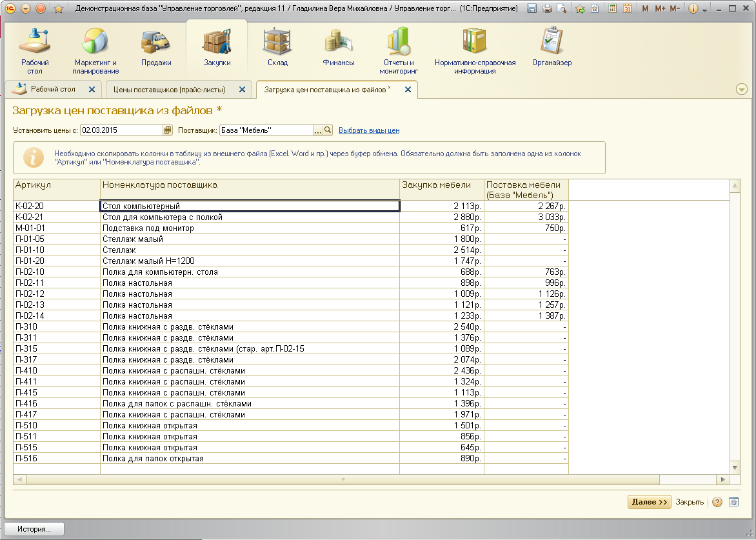The width and height of the screenshot is (756, 540).
Task: Click the magnifier open button for Поставщик
Action: [328, 130]
